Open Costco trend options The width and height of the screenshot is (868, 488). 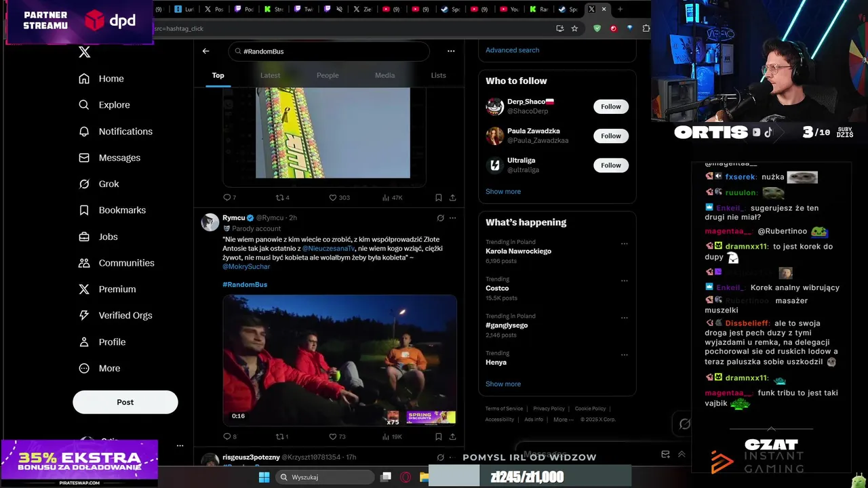pos(625,281)
